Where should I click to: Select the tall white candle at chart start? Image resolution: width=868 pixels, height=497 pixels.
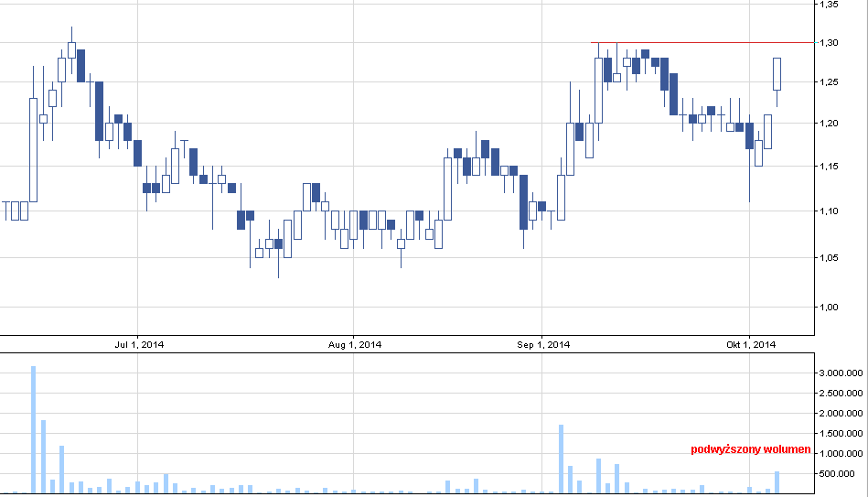pyautogui.click(x=33, y=149)
